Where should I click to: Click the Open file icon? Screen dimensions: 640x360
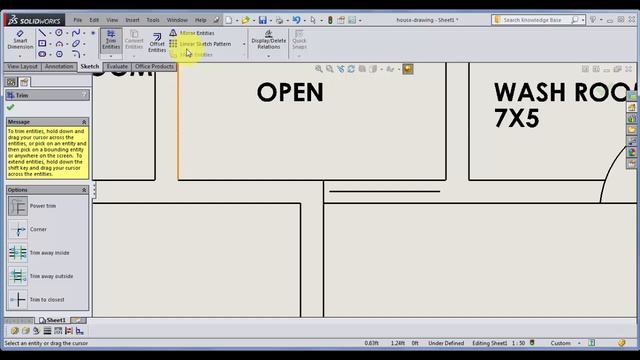[245, 20]
